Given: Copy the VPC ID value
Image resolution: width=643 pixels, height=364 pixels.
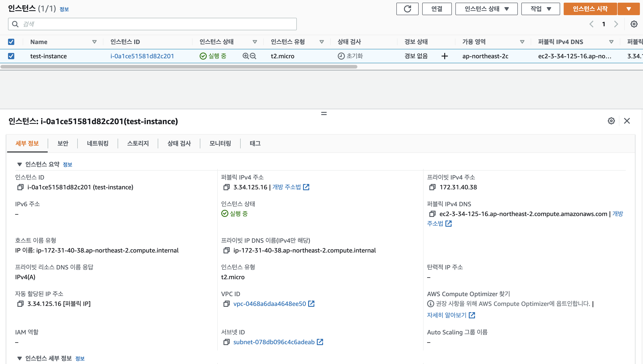Looking at the screenshot, I should click(x=227, y=304).
